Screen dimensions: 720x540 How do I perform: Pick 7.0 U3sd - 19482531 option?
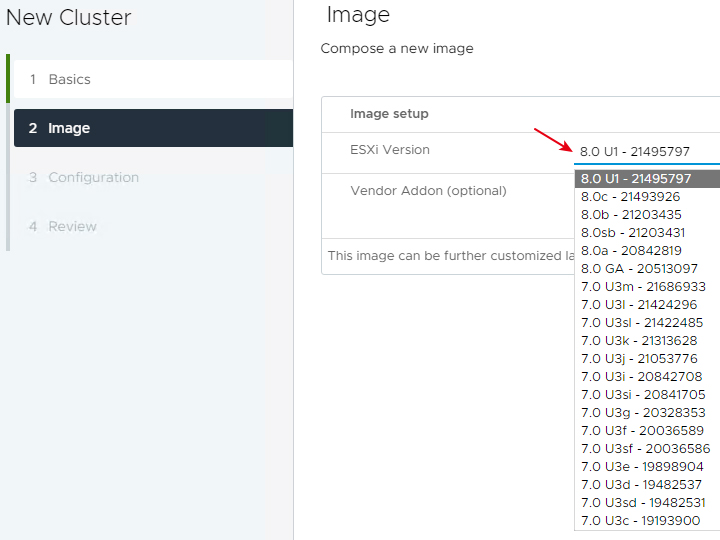tap(647, 502)
